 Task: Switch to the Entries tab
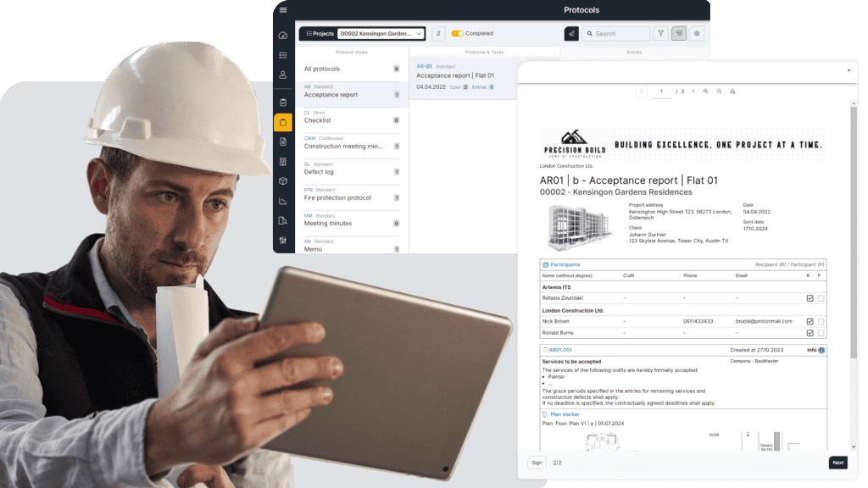[x=634, y=52]
